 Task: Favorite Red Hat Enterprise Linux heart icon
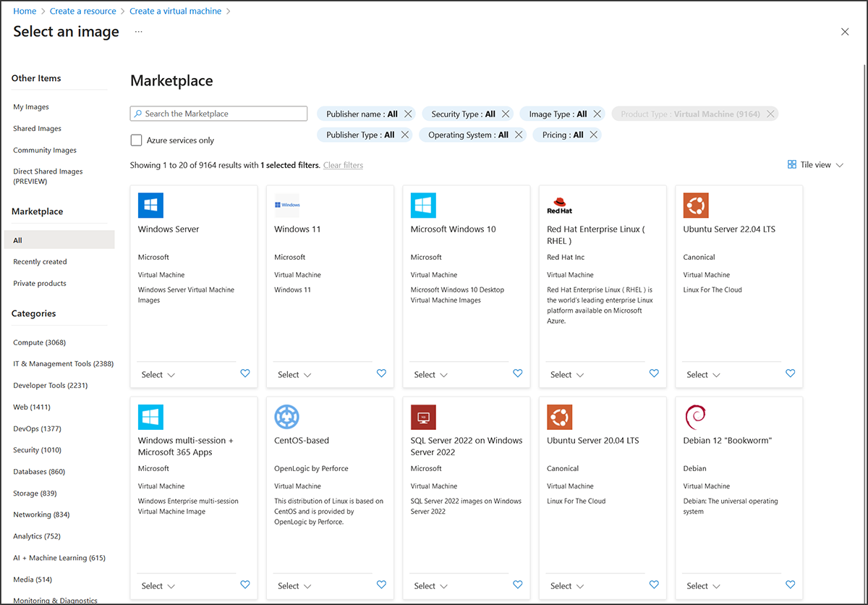pyautogui.click(x=654, y=373)
